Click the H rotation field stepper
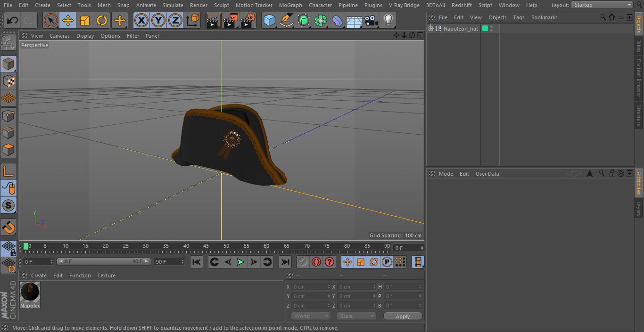 click(x=421, y=287)
